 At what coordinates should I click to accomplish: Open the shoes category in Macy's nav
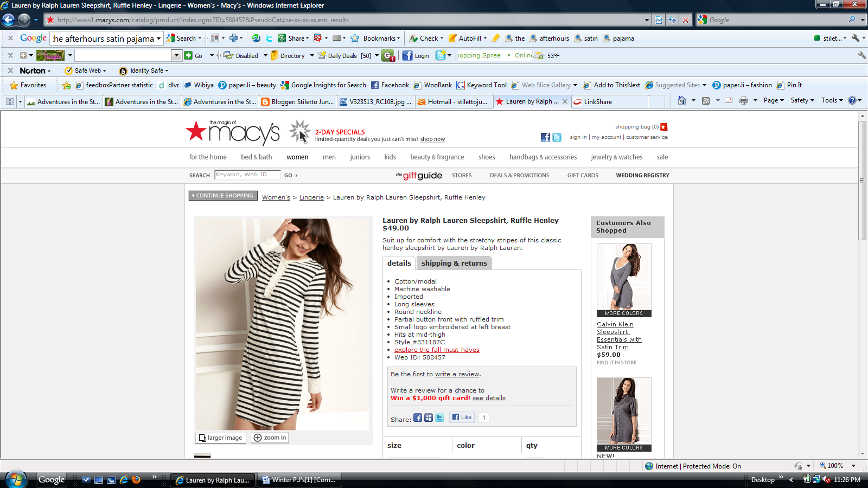[x=487, y=157]
